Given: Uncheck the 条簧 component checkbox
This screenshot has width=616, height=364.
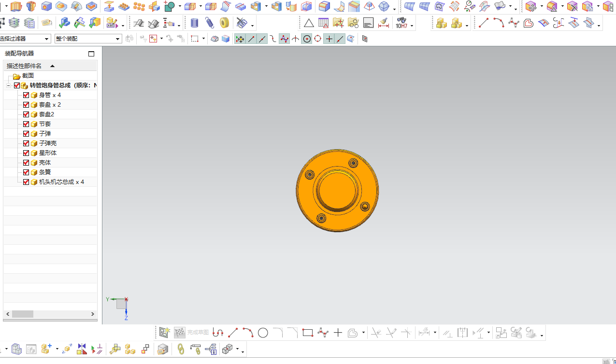Looking at the screenshot, I should click(26, 172).
